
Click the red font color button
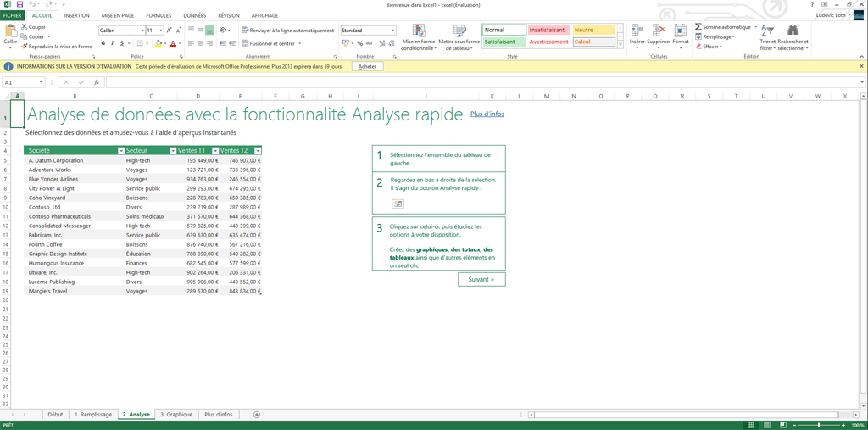[x=172, y=43]
